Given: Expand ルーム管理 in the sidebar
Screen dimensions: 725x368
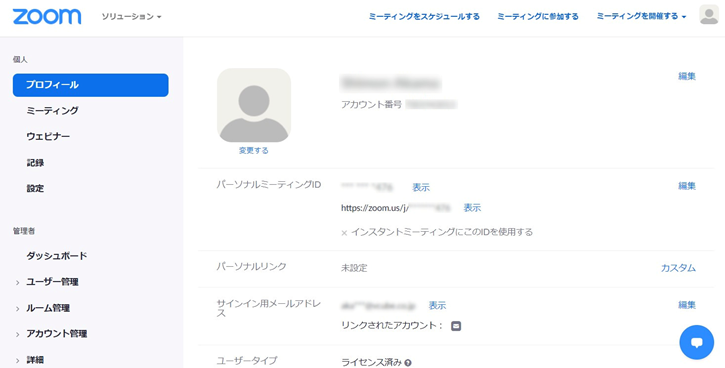Looking at the screenshot, I should coord(48,308).
